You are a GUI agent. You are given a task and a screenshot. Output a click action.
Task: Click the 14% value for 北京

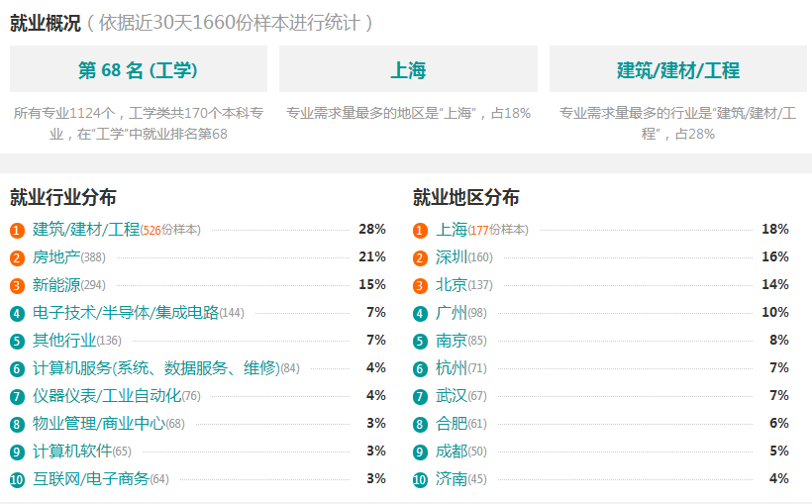(775, 284)
